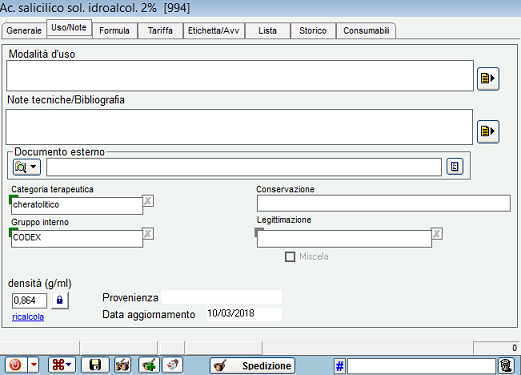This screenshot has height=375, width=521.
Task: Open the browse icon in Documento esterno
Action: tap(27, 167)
